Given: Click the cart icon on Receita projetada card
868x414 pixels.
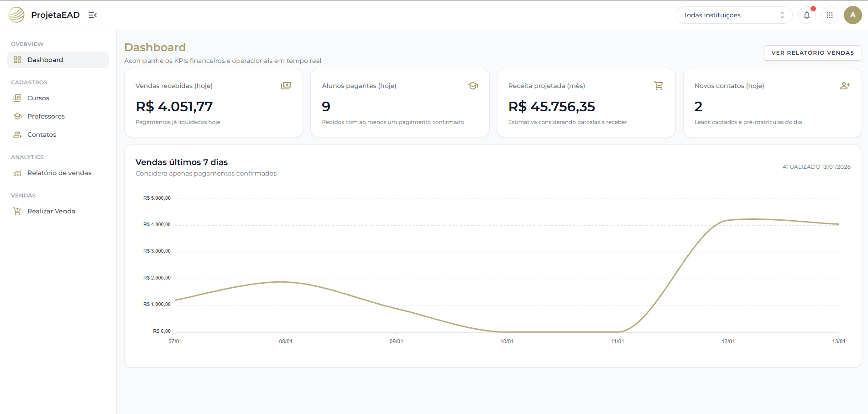Looking at the screenshot, I should 659,86.
